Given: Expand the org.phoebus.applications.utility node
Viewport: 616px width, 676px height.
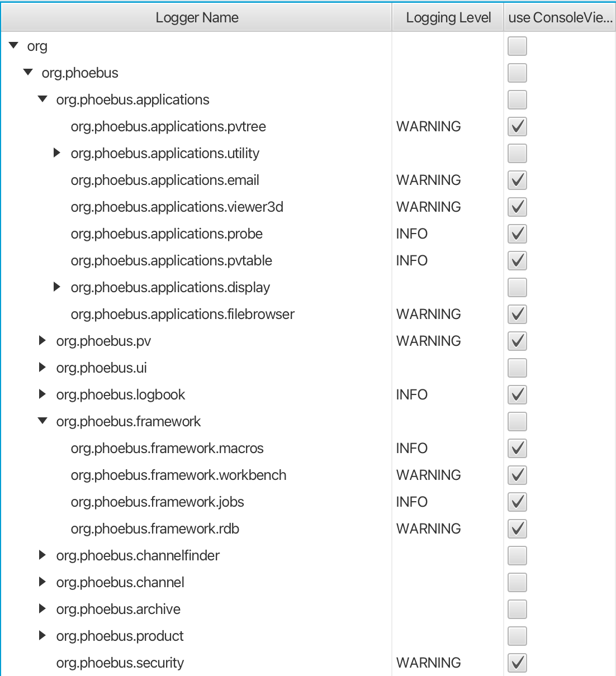Looking at the screenshot, I should (56, 153).
